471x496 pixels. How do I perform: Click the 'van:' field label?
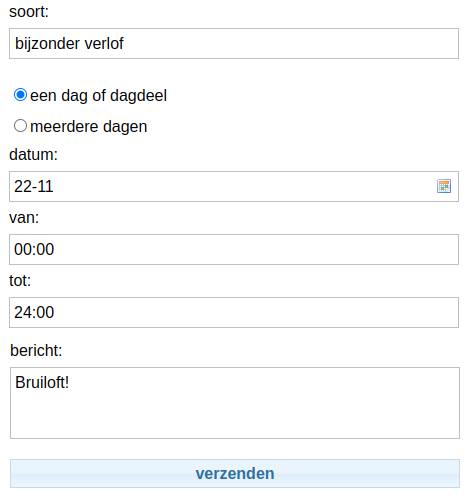24,218
